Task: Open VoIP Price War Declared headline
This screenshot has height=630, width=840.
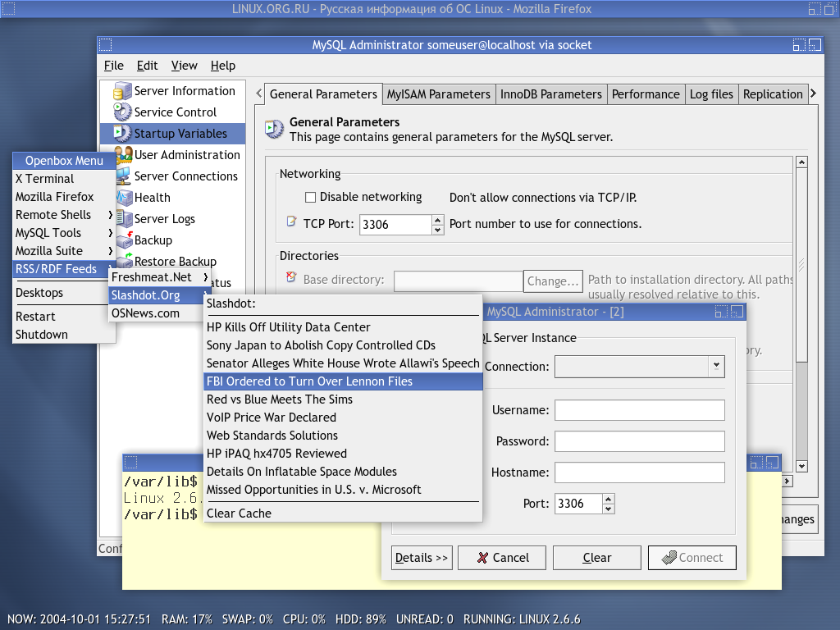Action: [344, 418]
